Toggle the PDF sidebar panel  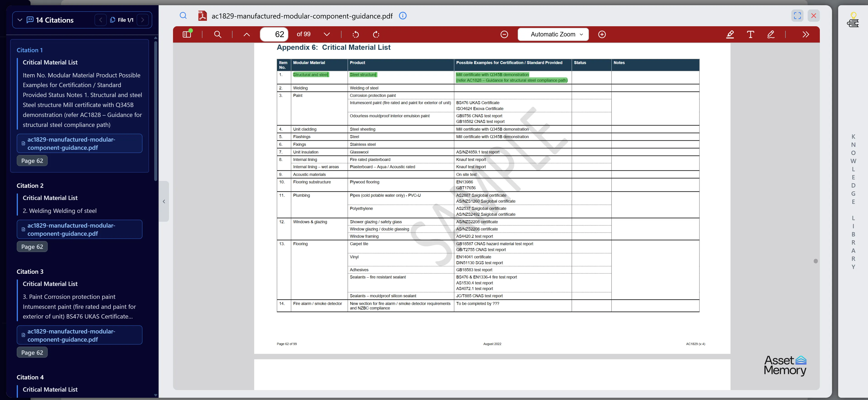coord(187,34)
